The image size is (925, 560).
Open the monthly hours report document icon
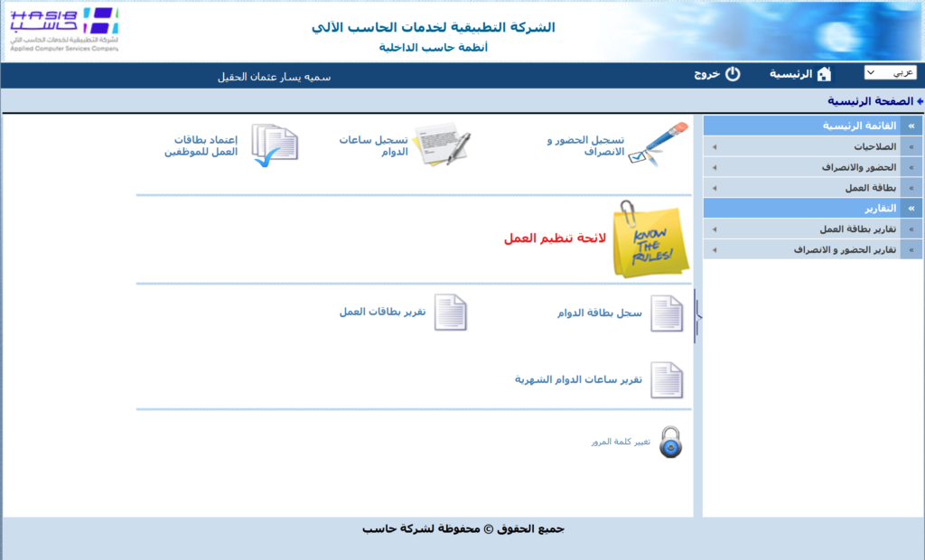click(668, 380)
